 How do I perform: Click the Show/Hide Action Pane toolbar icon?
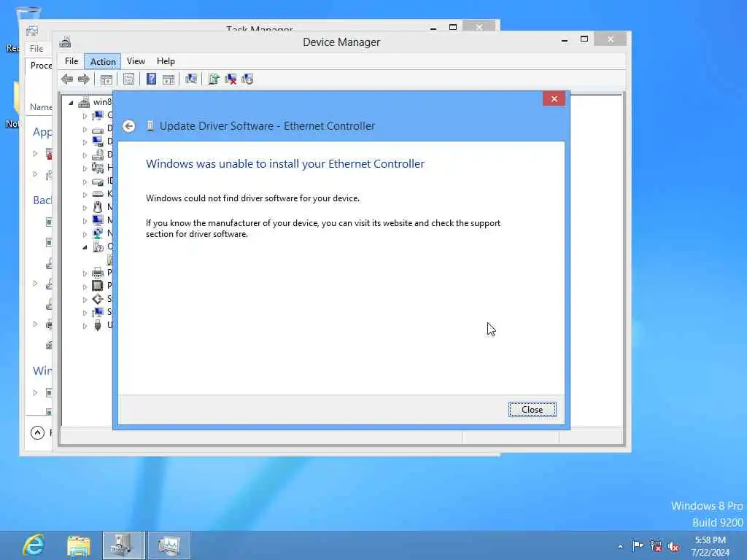(169, 79)
